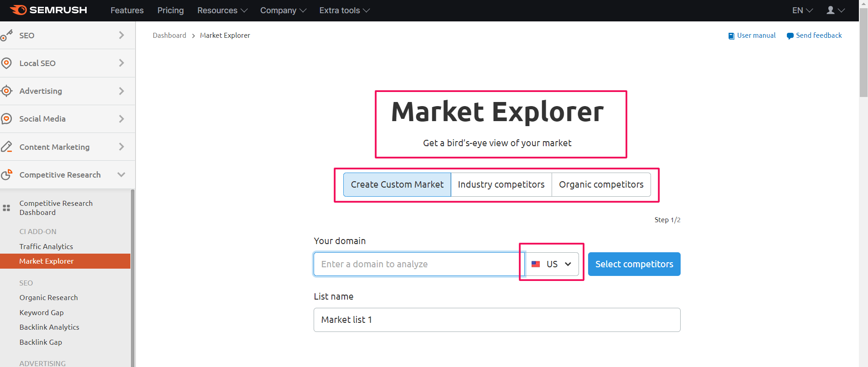Open the Features menu item
The height and width of the screenshot is (367, 868).
(x=127, y=10)
